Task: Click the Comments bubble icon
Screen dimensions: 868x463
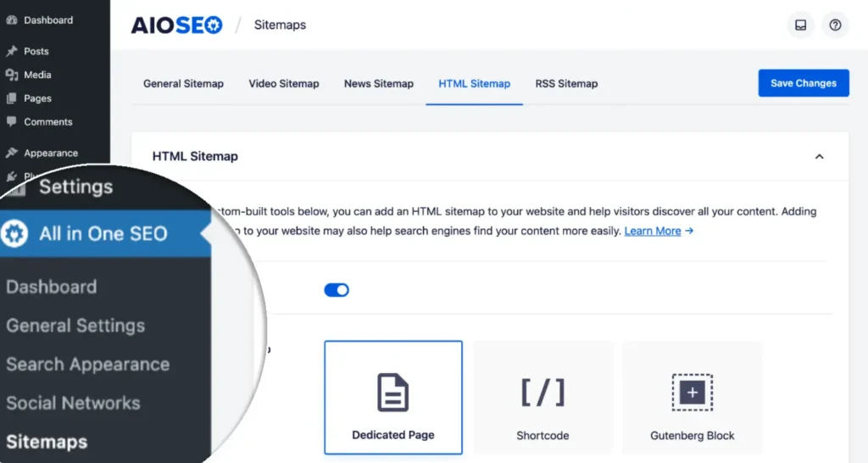Action: click(x=11, y=122)
